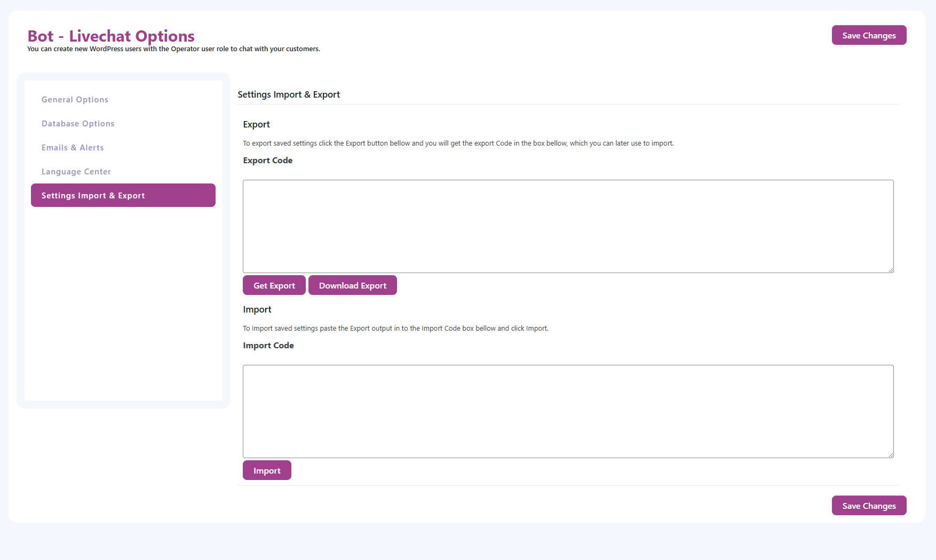The height and width of the screenshot is (560, 936).
Task: Grab the Export Code textarea resize handle
Action: click(891, 270)
